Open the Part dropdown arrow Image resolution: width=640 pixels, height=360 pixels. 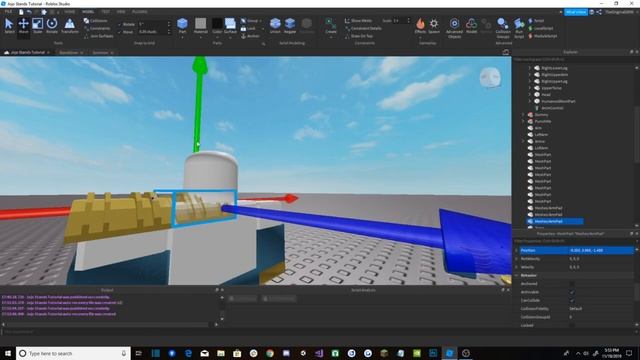pos(182,38)
